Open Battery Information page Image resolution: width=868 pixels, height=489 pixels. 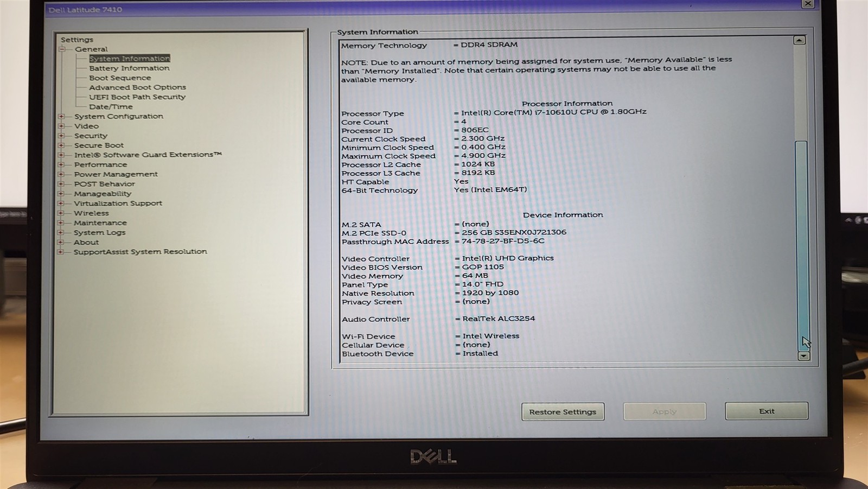129,68
